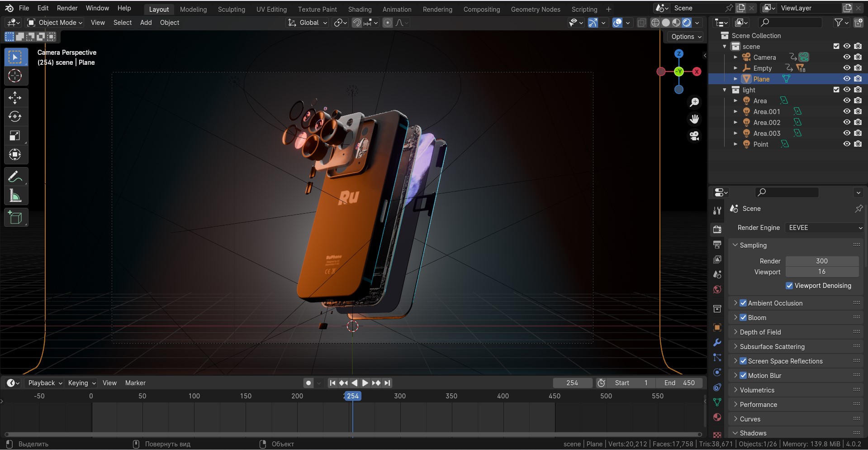868x450 pixels.
Task: Hide the Camera object in viewport
Action: pyautogui.click(x=847, y=57)
